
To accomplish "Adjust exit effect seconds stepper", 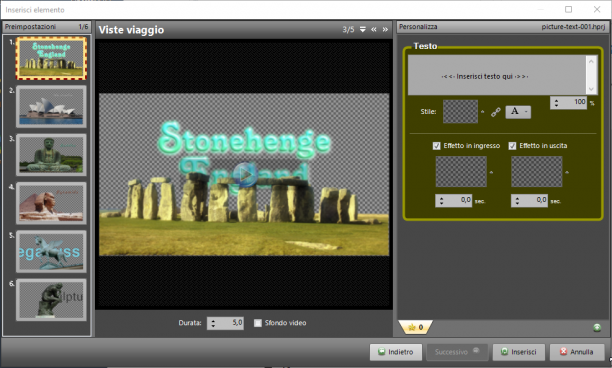I will tap(517, 201).
